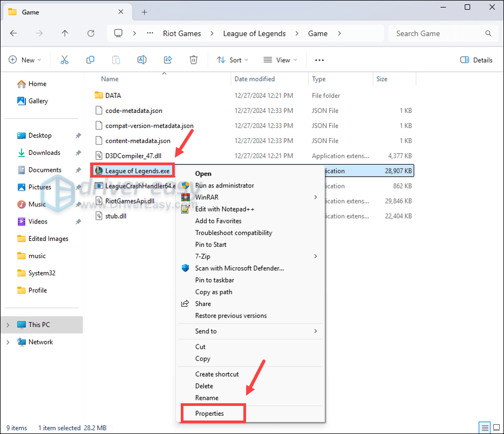Viewport: 504px width, 434px height.
Task: Go up one folder level arrow
Action: [65, 33]
